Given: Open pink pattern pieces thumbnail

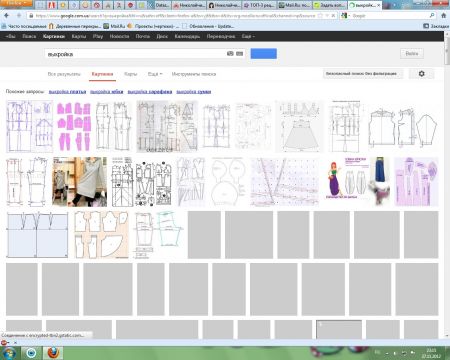Looking at the screenshot, I should (74, 127).
